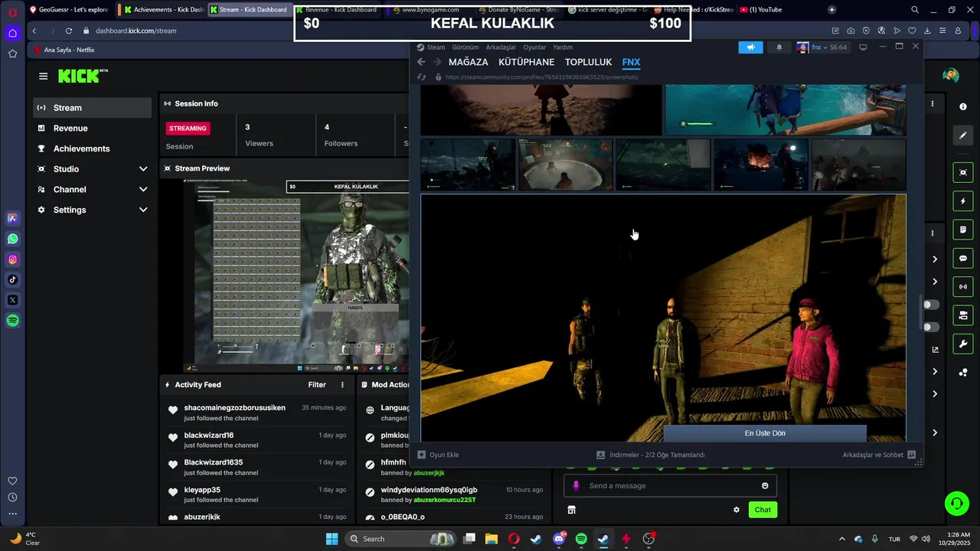980x551 pixels.
Task: Click the document notes icon in the right toolbar
Action: click(x=963, y=230)
